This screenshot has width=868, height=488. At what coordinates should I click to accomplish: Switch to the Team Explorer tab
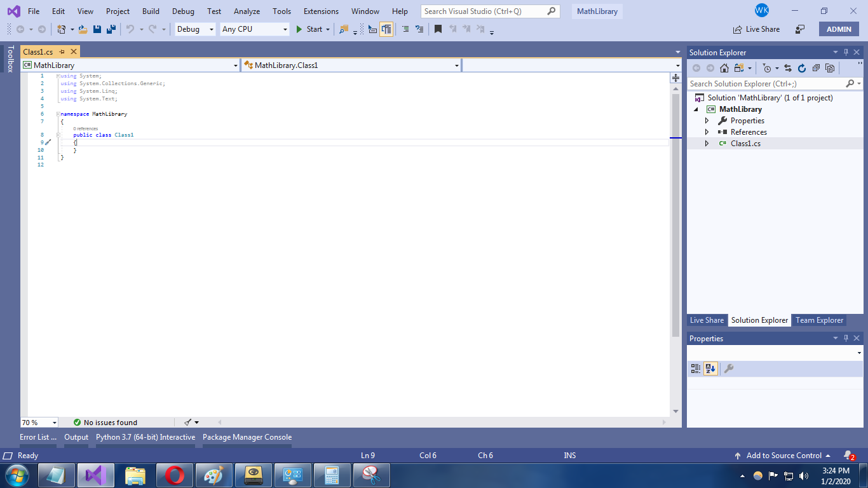820,320
